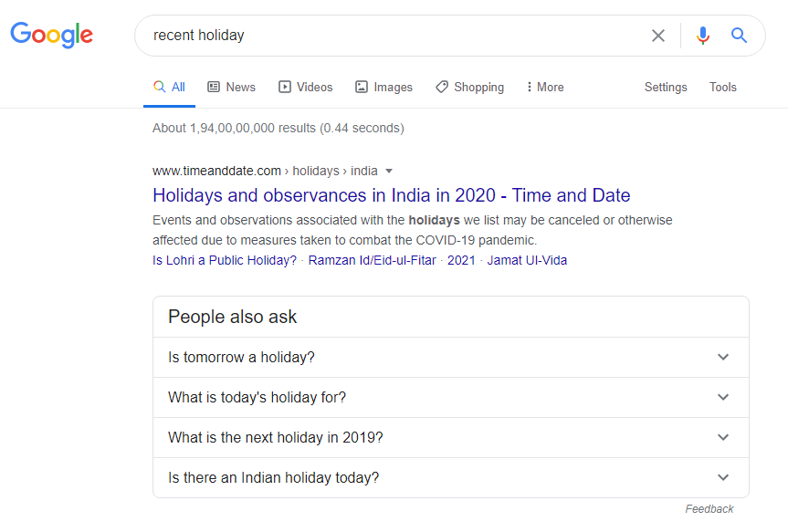The width and height of the screenshot is (788, 532).
Task: Switch to the Videos tab
Action: point(306,87)
